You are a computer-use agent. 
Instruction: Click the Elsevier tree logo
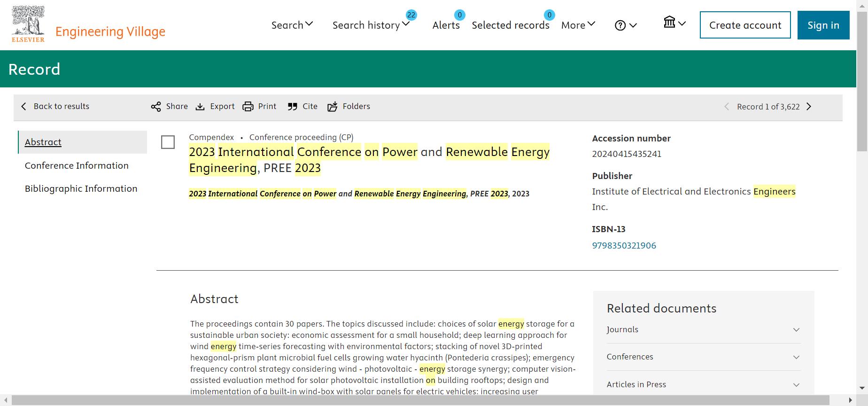(28, 24)
